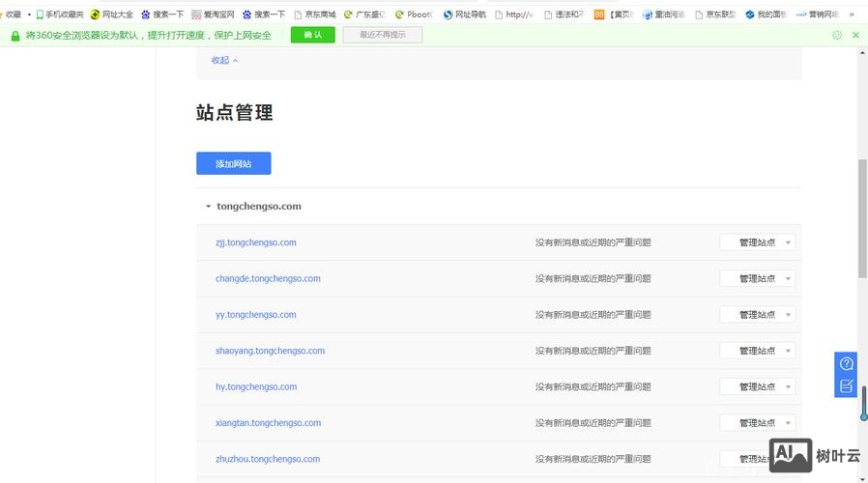Open settings gear on the notification bar
Image resolution: width=868 pixels, height=483 pixels.
click(837, 35)
